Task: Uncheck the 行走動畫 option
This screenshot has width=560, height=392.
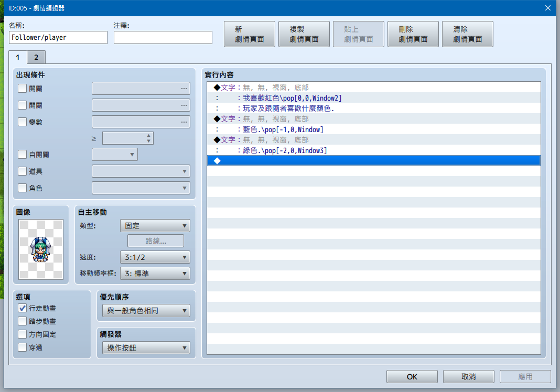Action: (22, 308)
